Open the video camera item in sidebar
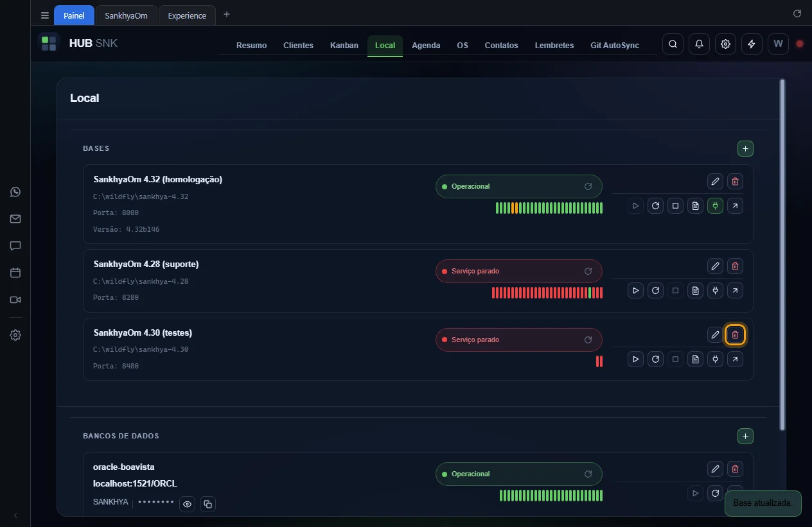This screenshot has height=527, width=812. (x=15, y=300)
